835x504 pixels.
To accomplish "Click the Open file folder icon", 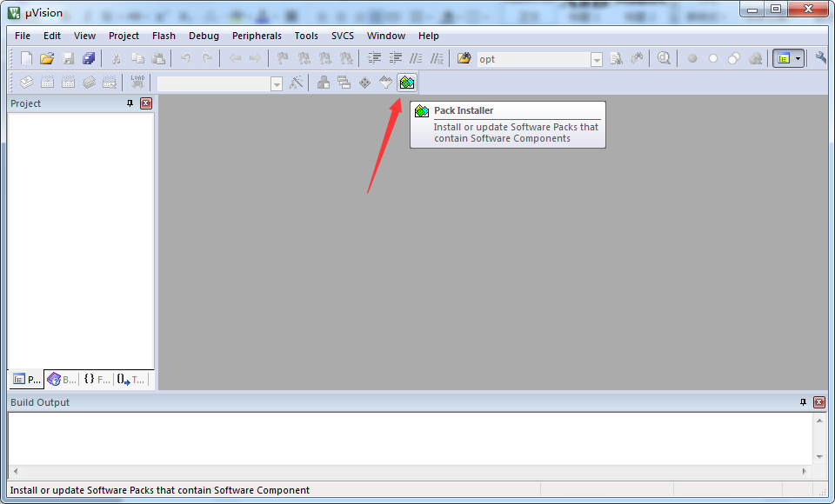I will tap(47, 58).
